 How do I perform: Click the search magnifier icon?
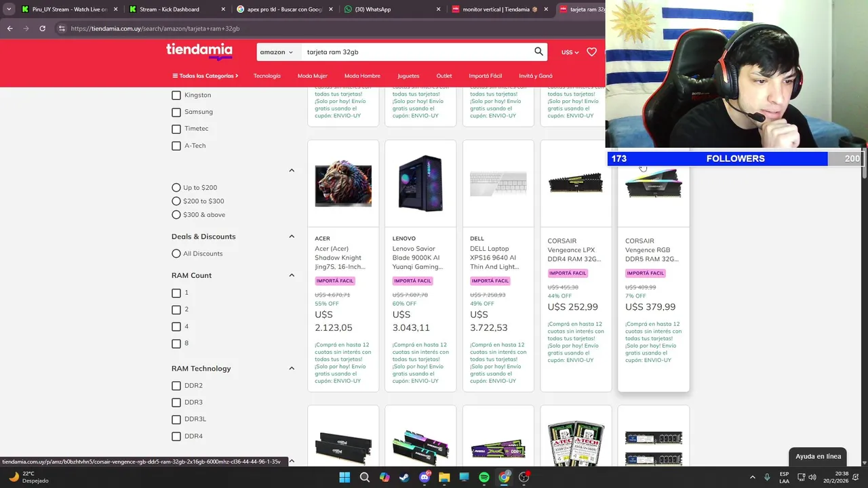coord(538,52)
